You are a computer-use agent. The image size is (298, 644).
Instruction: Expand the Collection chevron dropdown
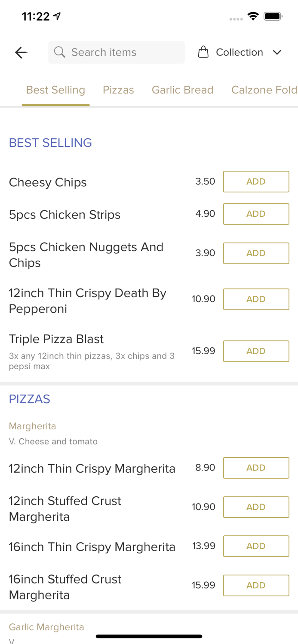click(x=277, y=52)
